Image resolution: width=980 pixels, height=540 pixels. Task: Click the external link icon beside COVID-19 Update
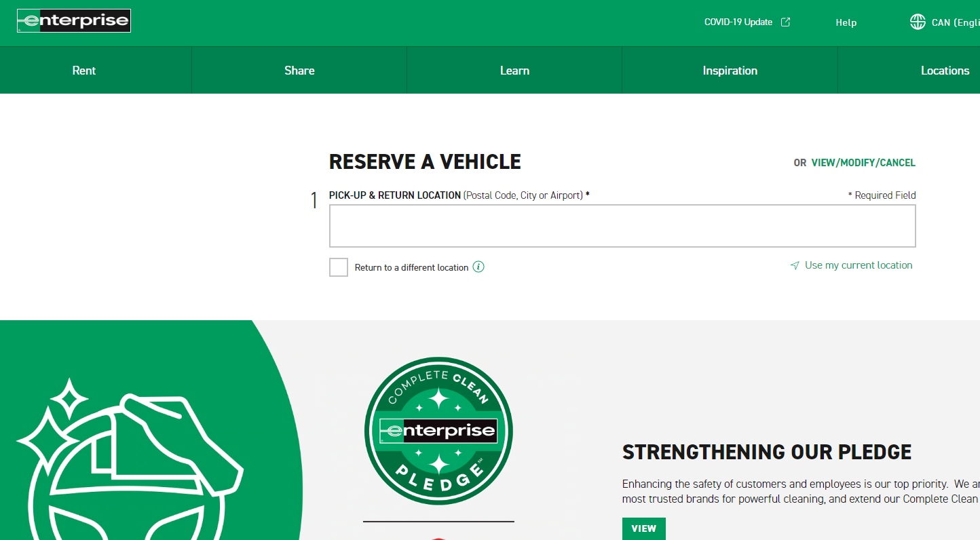pos(785,22)
